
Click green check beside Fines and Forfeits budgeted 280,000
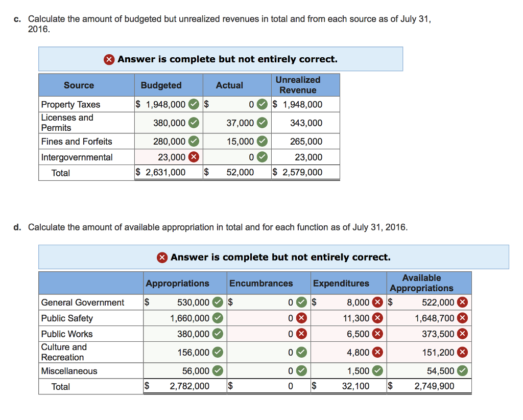pyautogui.click(x=194, y=141)
